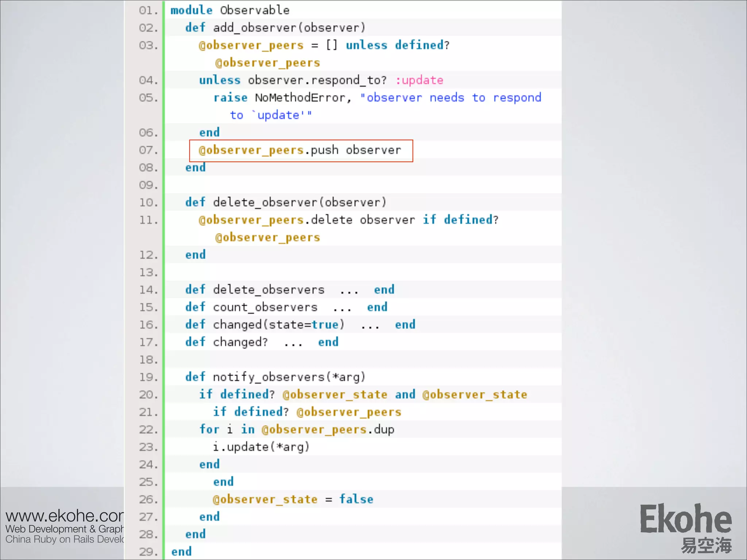Screen dimensions: 747x560
Task: Click the final 'end' on line 29
Action: (181, 552)
